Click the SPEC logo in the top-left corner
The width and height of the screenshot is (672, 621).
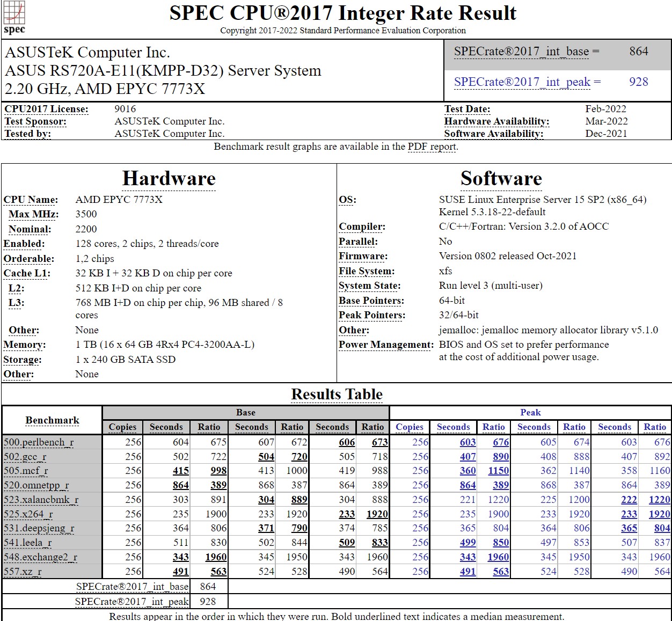[x=14, y=17]
